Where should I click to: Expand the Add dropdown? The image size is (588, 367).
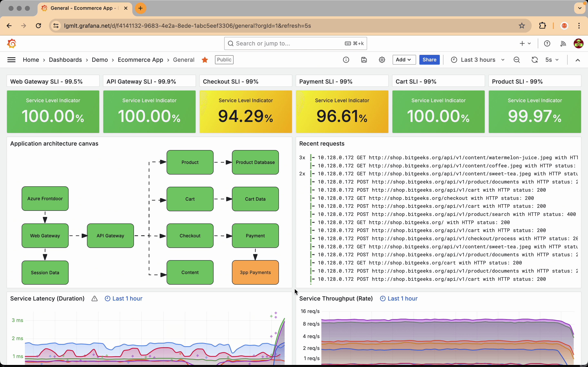click(x=404, y=60)
